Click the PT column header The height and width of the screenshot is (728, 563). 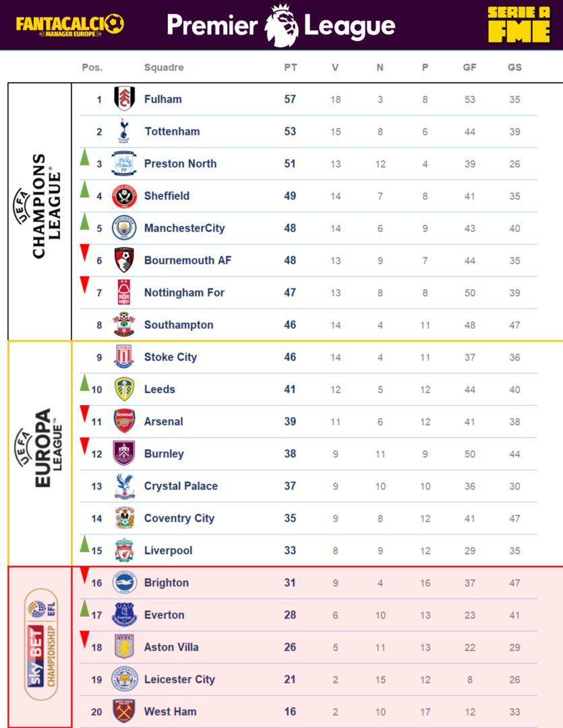pos(291,67)
